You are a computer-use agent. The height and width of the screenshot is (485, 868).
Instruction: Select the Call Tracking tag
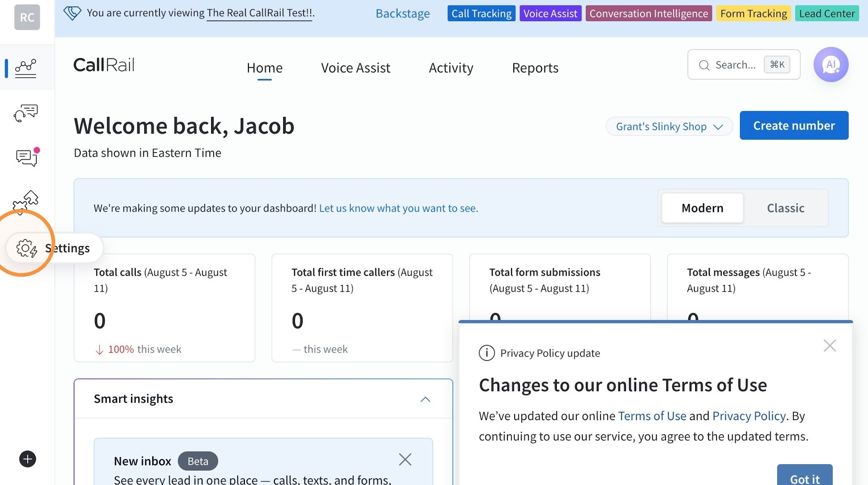point(481,14)
